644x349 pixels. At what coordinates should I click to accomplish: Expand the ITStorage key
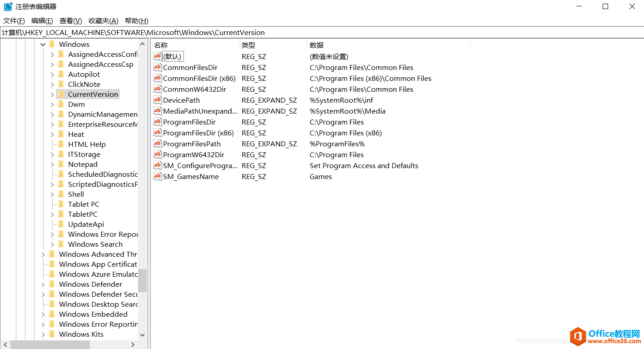(x=52, y=155)
